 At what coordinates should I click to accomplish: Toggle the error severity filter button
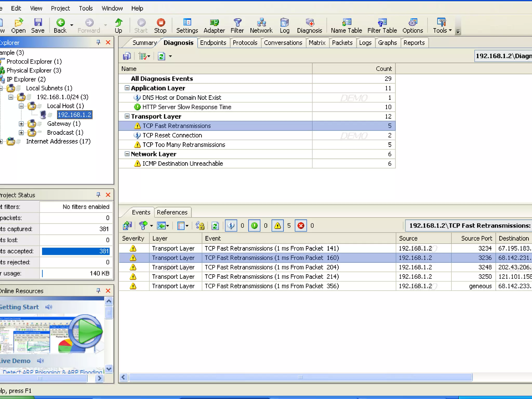pos(301,225)
